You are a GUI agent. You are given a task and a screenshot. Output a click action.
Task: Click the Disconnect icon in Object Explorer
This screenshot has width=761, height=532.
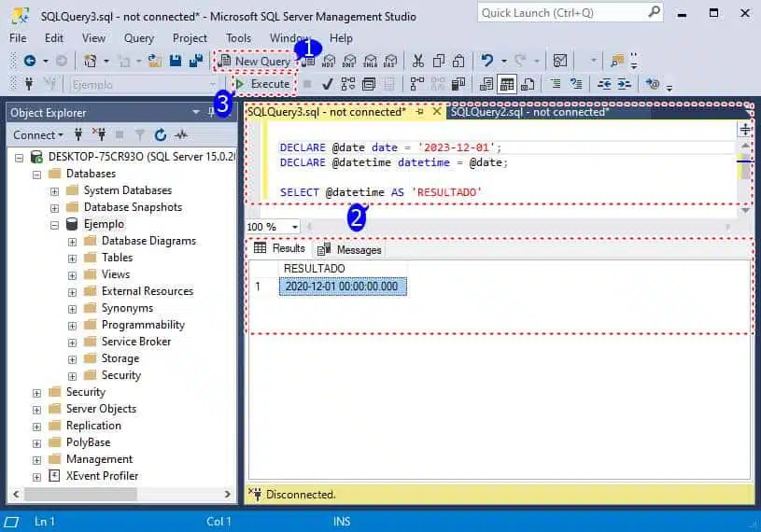(x=99, y=135)
